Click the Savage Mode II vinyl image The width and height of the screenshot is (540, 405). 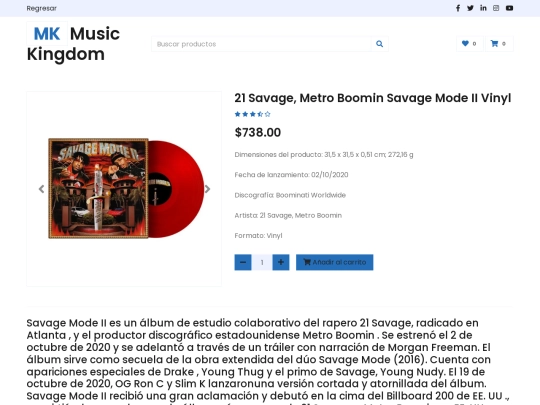click(126, 188)
